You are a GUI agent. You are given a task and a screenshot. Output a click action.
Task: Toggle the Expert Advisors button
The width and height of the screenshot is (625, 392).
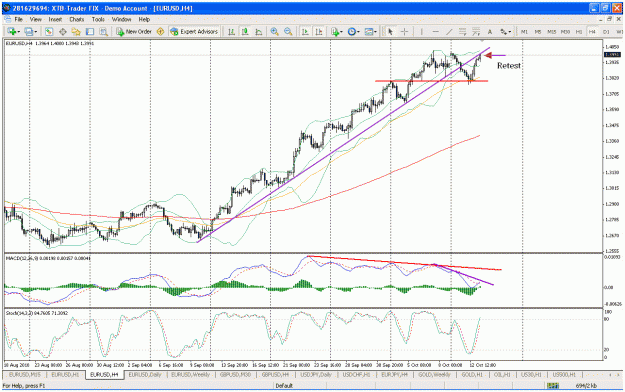tap(195, 32)
